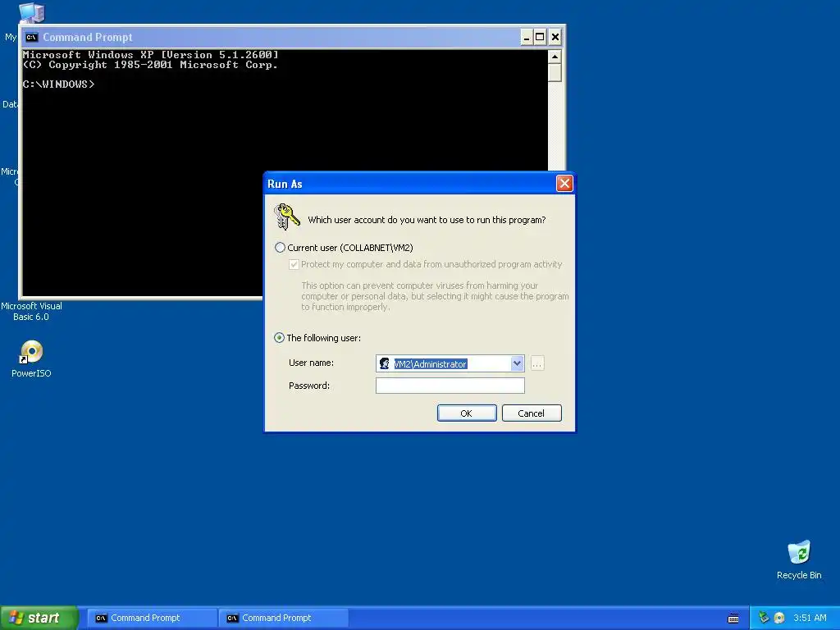The image size is (840, 630).
Task: Switch to first Command Prompt taskbar button
Action: click(x=152, y=618)
